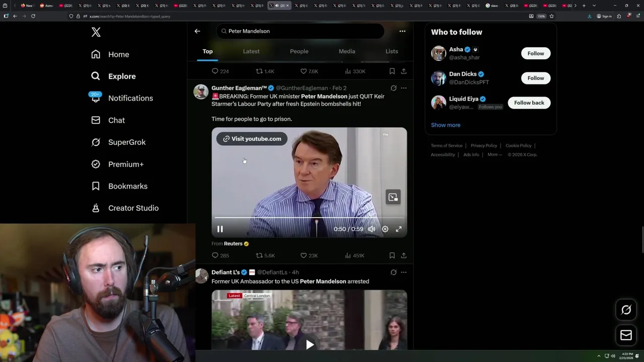Click Visit youtube.com on video
644x362 pixels.
(252, 139)
